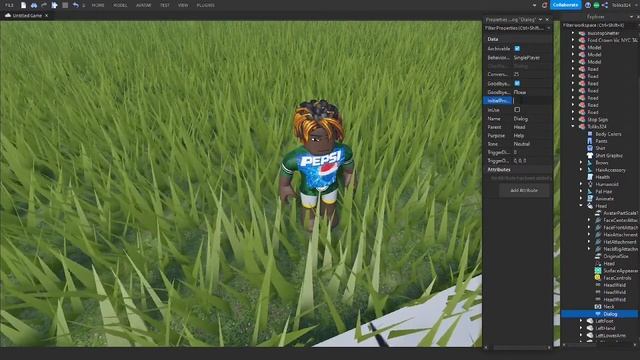This screenshot has width=640, height=360.
Task: Switch to the TEST ribbon tab
Action: tap(164, 5)
